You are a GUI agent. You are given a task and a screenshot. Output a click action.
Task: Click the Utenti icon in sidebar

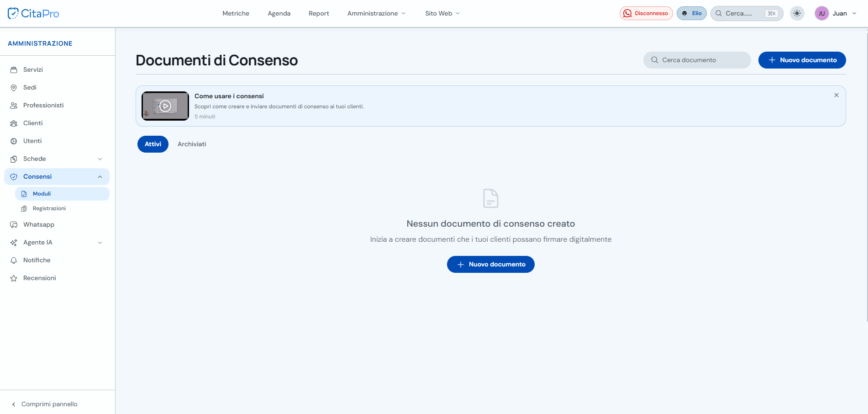coord(14,141)
